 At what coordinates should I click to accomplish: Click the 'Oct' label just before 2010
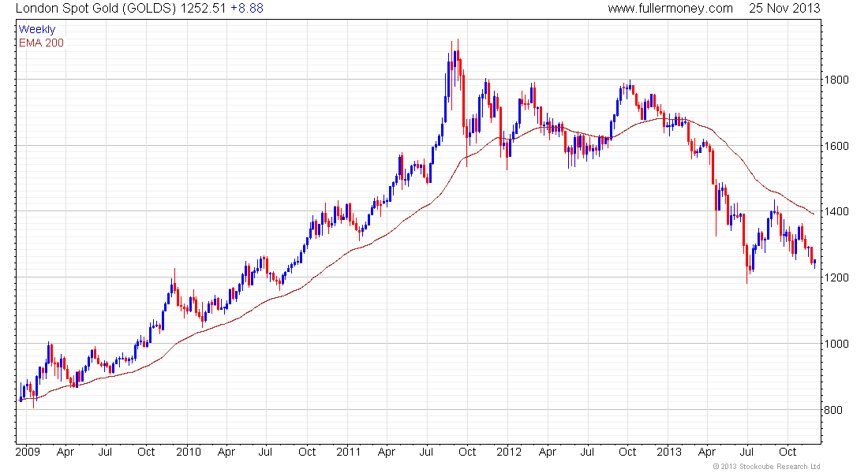146,452
